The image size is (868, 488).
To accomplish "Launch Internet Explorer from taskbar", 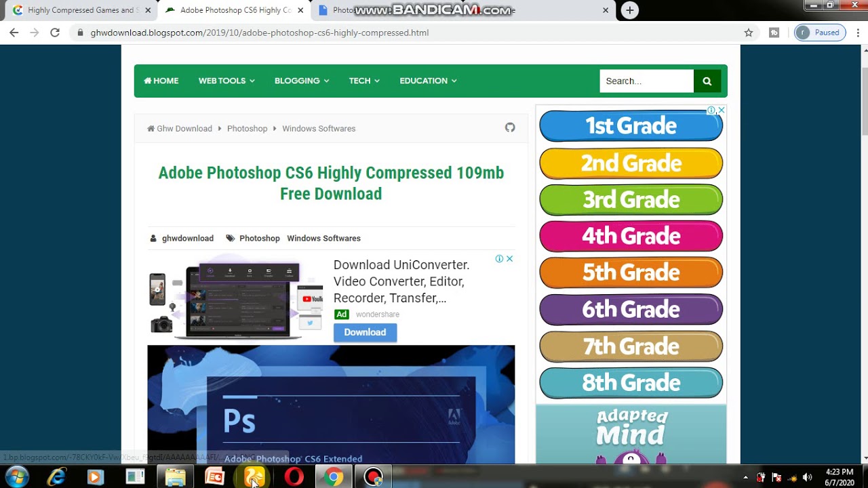I will [x=56, y=477].
